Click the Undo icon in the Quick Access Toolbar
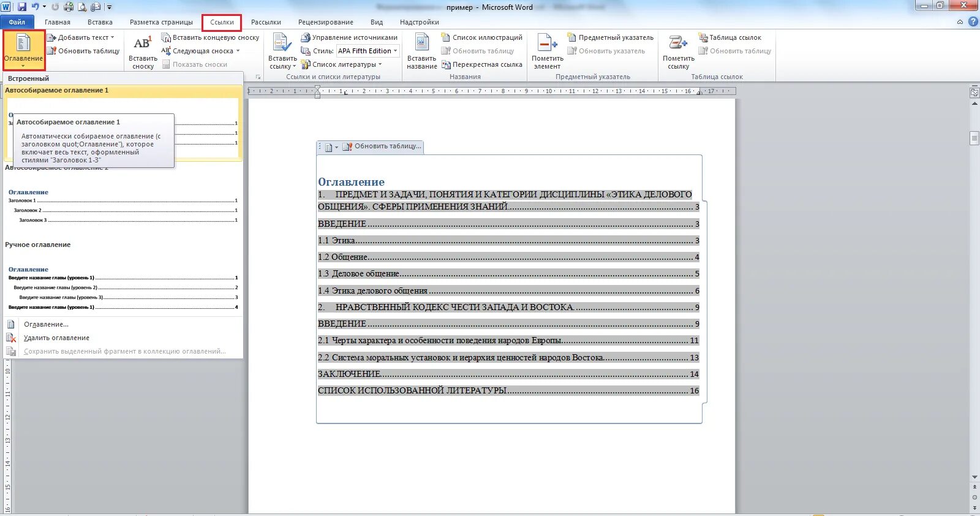Screen dimensions: 980x516 point(36,7)
